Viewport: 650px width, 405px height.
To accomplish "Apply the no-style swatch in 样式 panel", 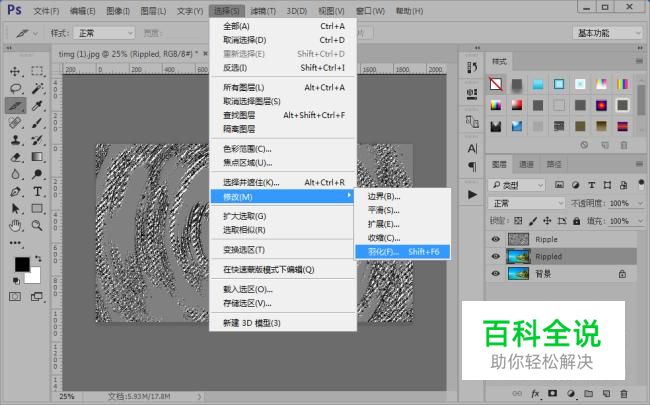I will tap(496, 84).
